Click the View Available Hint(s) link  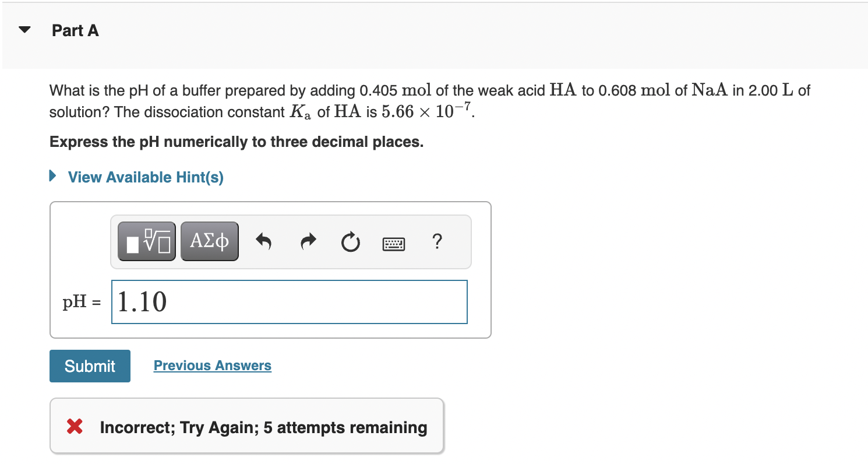[x=145, y=177]
